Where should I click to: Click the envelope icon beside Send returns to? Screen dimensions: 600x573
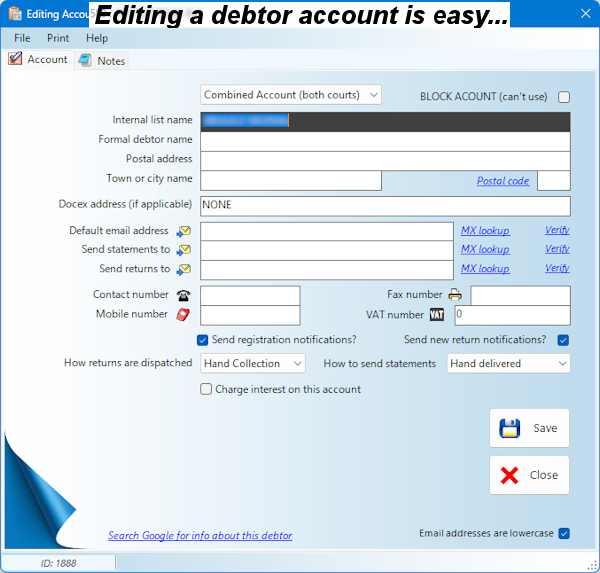click(184, 269)
